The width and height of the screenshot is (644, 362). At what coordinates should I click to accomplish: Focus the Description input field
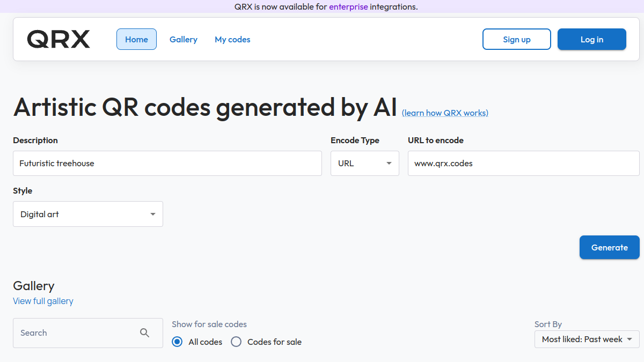pyautogui.click(x=167, y=163)
